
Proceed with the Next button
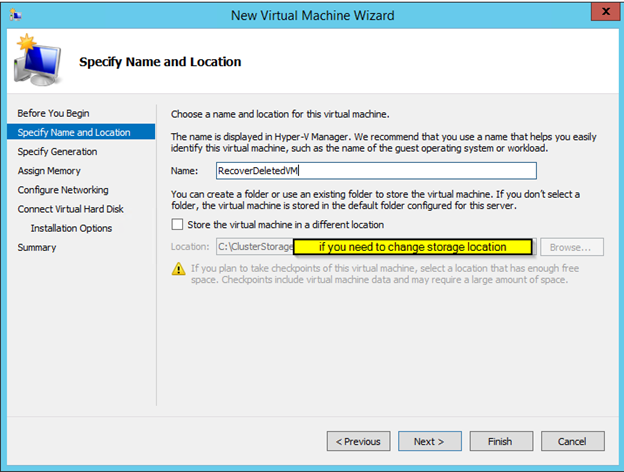(x=429, y=441)
